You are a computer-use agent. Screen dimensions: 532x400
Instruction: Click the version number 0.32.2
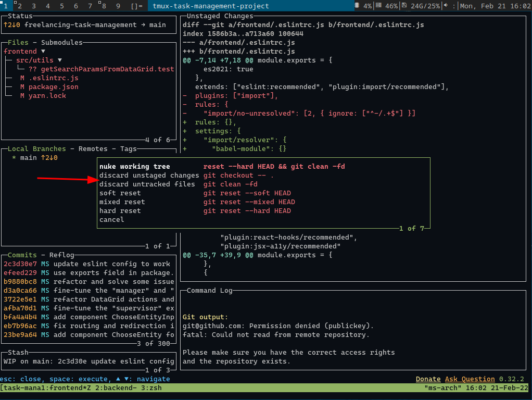511,379
